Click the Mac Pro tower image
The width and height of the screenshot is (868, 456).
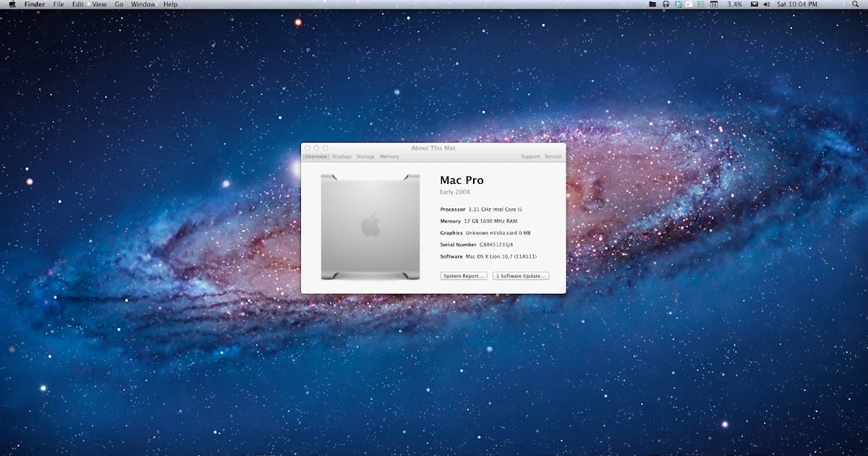tap(370, 224)
